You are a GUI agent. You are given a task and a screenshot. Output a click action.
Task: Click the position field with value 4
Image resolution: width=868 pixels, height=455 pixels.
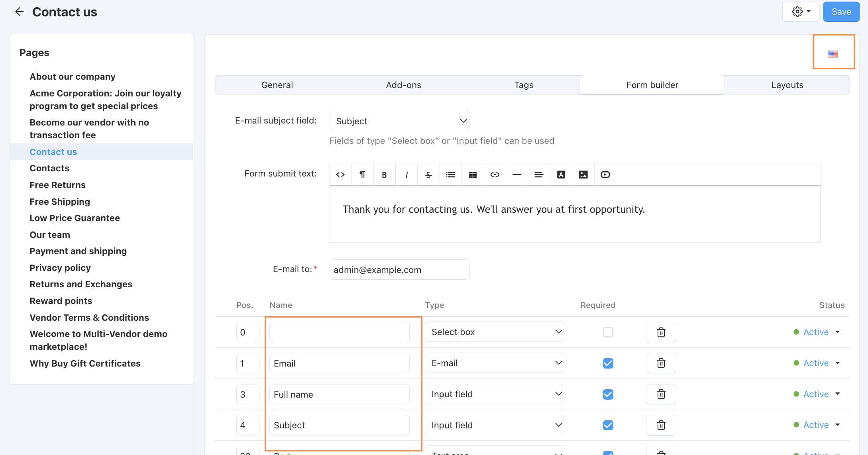coord(247,425)
